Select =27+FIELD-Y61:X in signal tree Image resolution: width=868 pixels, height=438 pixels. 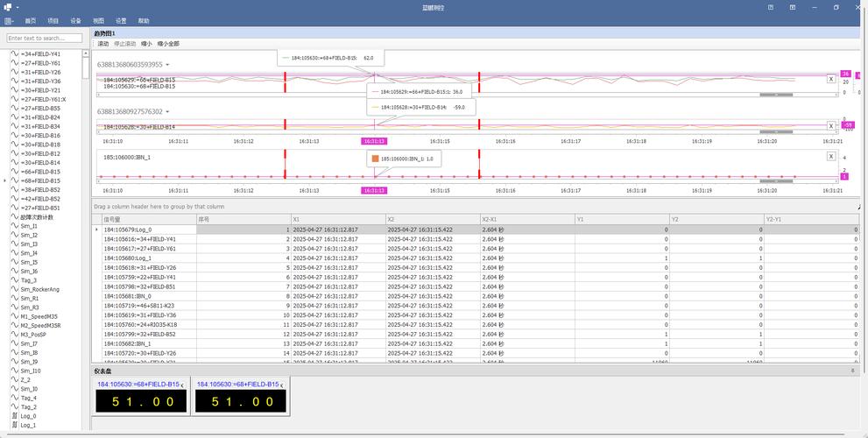click(43, 100)
